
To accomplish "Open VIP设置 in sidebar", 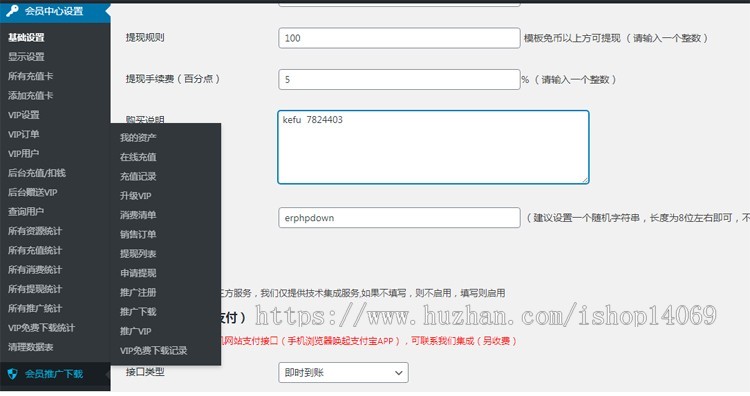I will pos(24,115).
